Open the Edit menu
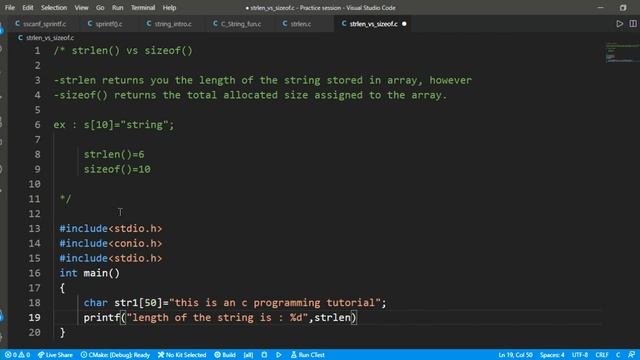This screenshot has width=640, height=360. click(28, 8)
